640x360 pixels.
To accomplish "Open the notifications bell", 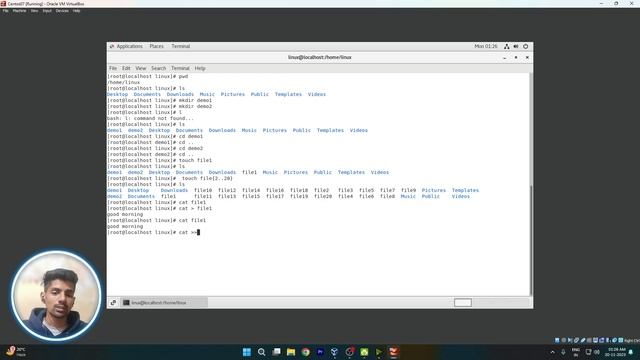I will click(631, 352).
